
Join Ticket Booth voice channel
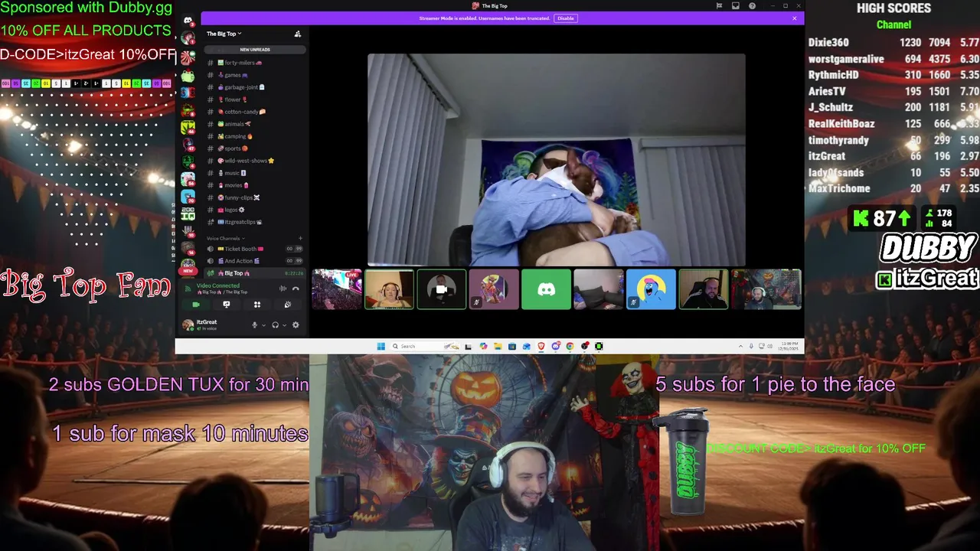click(x=256, y=249)
